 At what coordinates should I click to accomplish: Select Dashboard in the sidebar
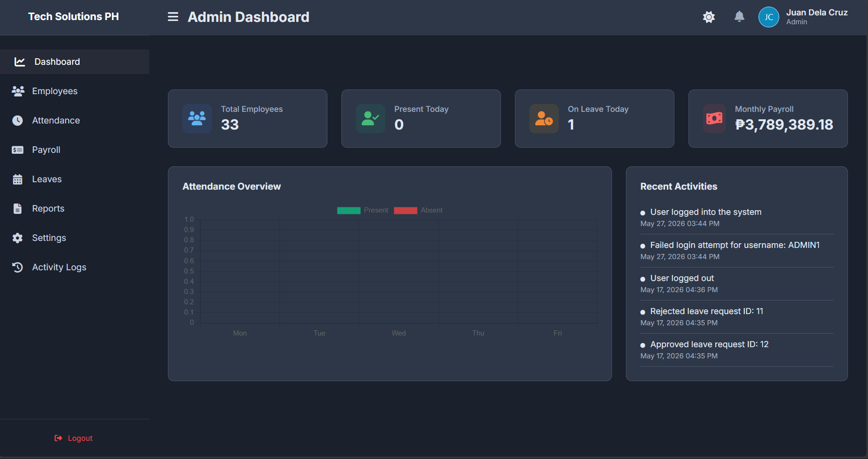(x=75, y=62)
